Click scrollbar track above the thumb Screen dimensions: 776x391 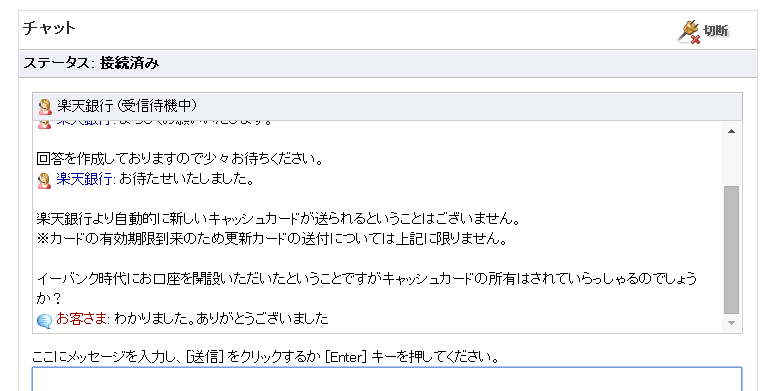point(731,162)
